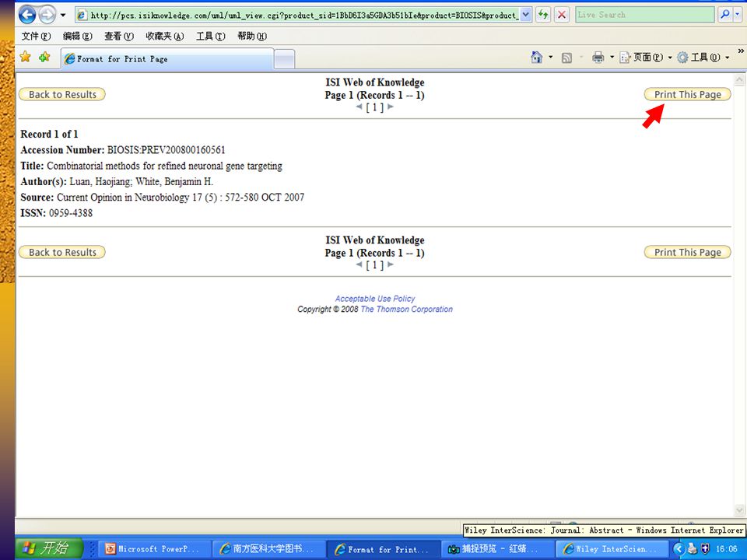747x560 pixels.
Task: Click the Add to Favorites star-plus icon
Action: [44, 57]
